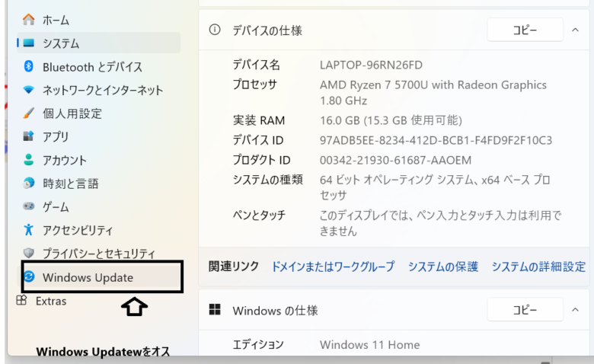Viewport: 594px width, 364px height.
Task: Click the Accounts person icon
Action: (29, 161)
